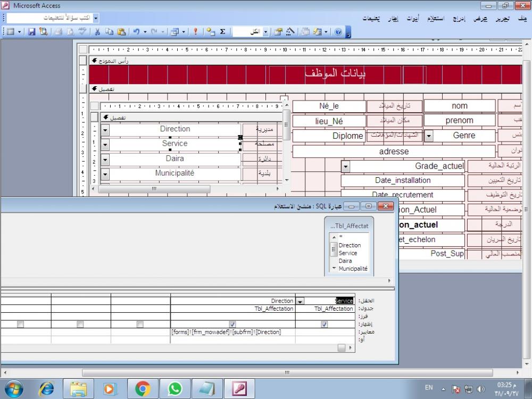Open Google Chrome from the taskbar
This screenshot has width=532, height=399.
[x=143, y=388]
